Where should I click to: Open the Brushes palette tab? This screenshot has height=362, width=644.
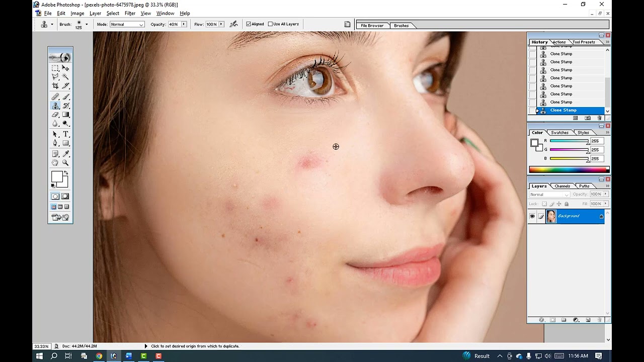click(401, 26)
